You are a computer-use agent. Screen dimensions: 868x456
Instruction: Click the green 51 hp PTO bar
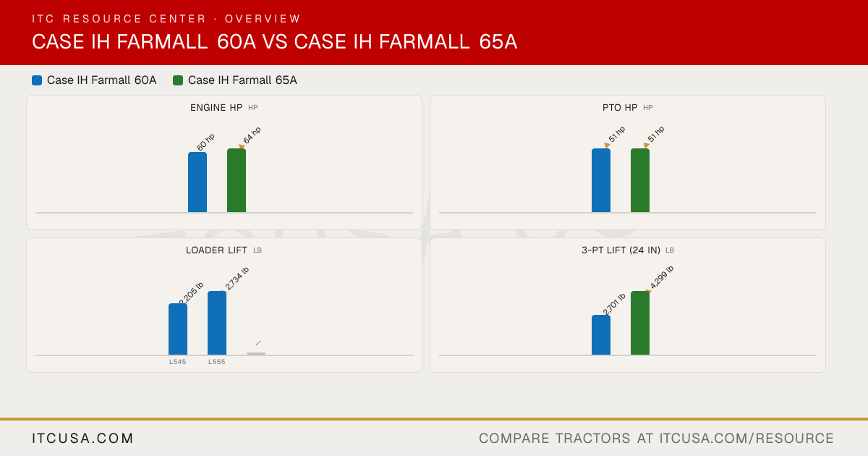pos(640,180)
